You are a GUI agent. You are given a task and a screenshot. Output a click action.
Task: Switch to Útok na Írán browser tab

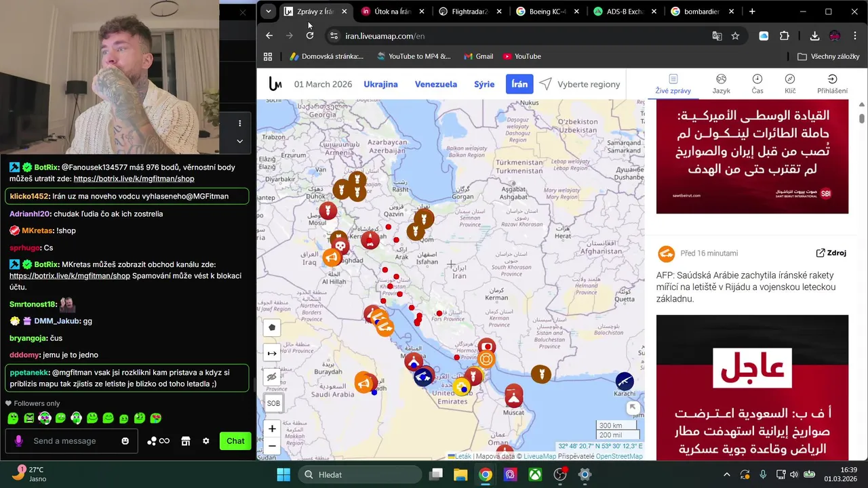[393, 12]
